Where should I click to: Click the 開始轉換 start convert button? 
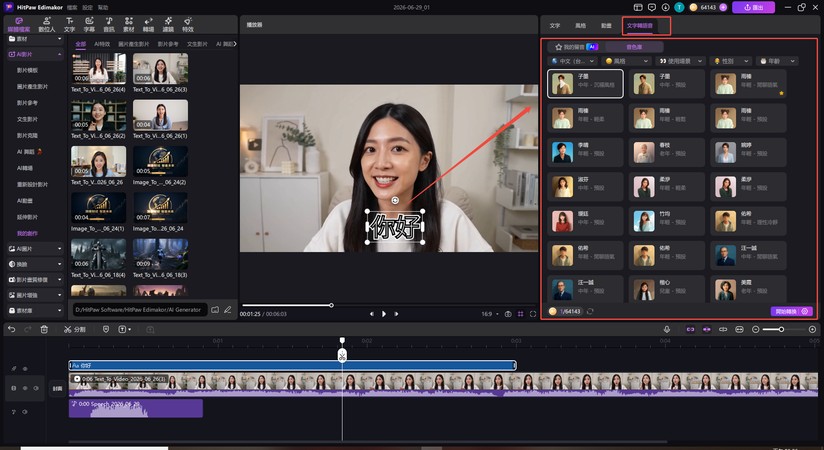click(792, 311)
